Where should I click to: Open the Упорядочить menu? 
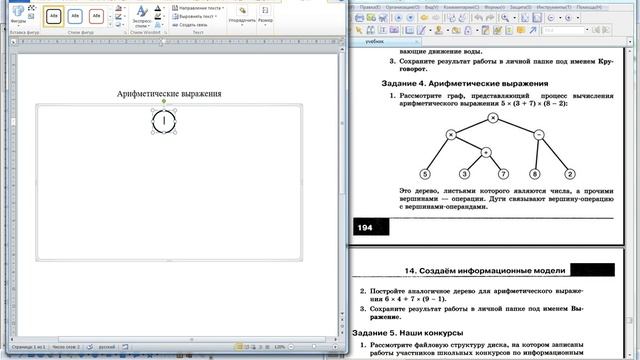(x=242, y=16)
